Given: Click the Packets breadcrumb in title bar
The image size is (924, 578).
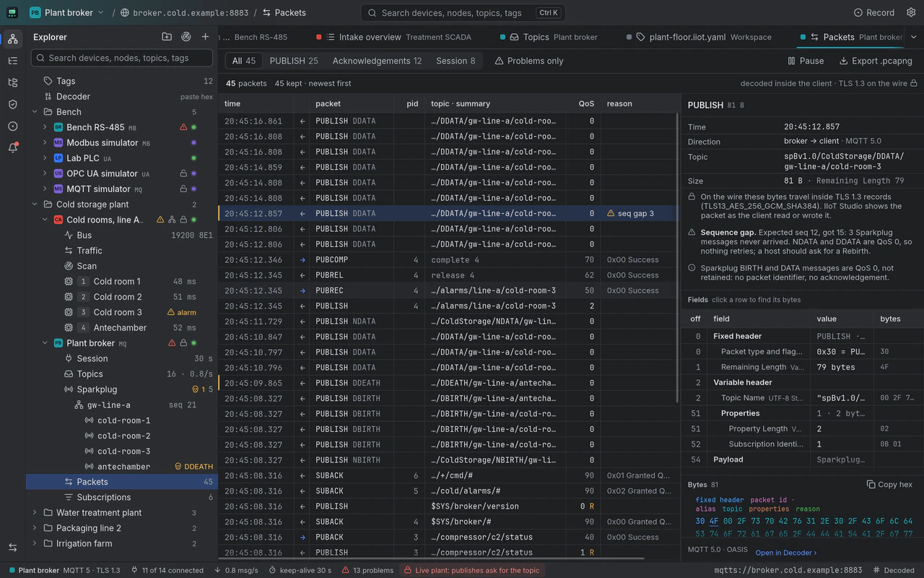Looking at the screenshot, I should [x=284, y=12].
